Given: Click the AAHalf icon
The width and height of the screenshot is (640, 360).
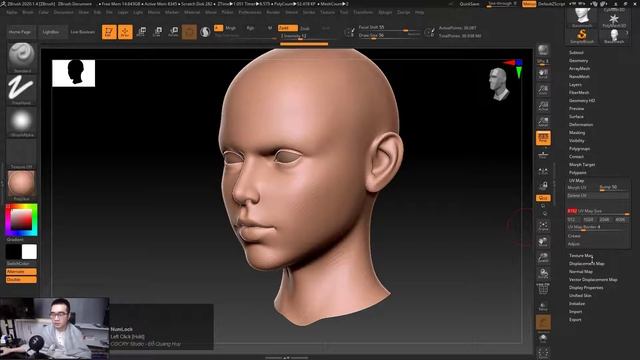Looking at the screenshot, I should click(543, 121).
